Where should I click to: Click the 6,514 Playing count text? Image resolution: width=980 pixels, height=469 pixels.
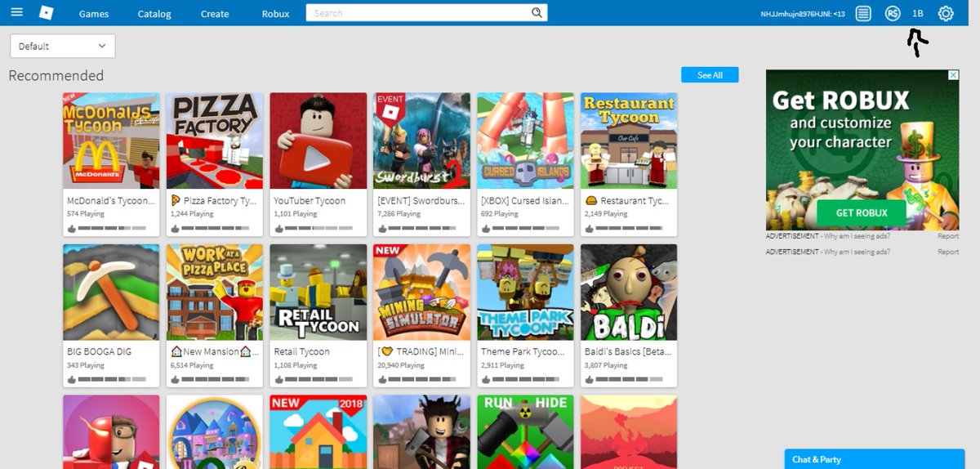coord(192,365)
